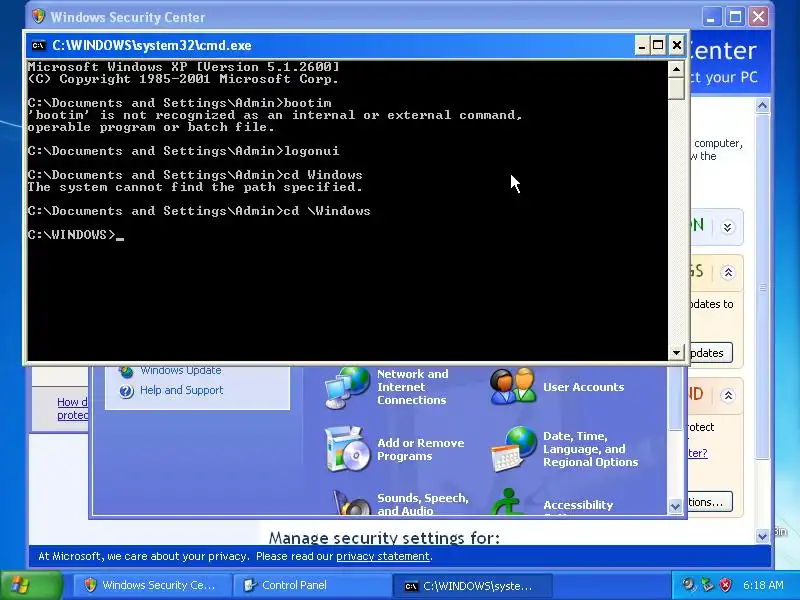Click the taskbar clock showing 6:18 AM
This screenshot has height=600, width=800.
pyautogui.click(x=763, y=585)
